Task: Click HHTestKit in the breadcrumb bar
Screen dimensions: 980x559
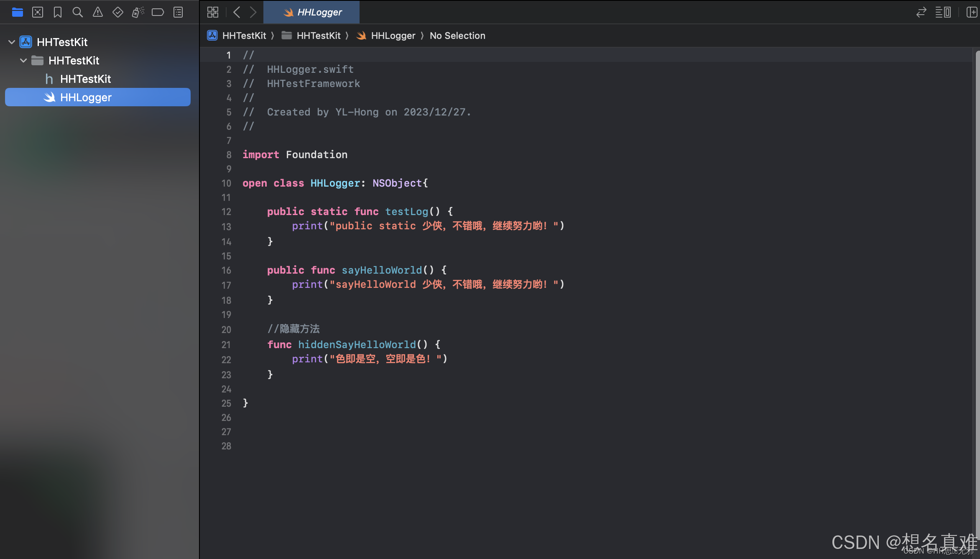Action: (245, 36)
